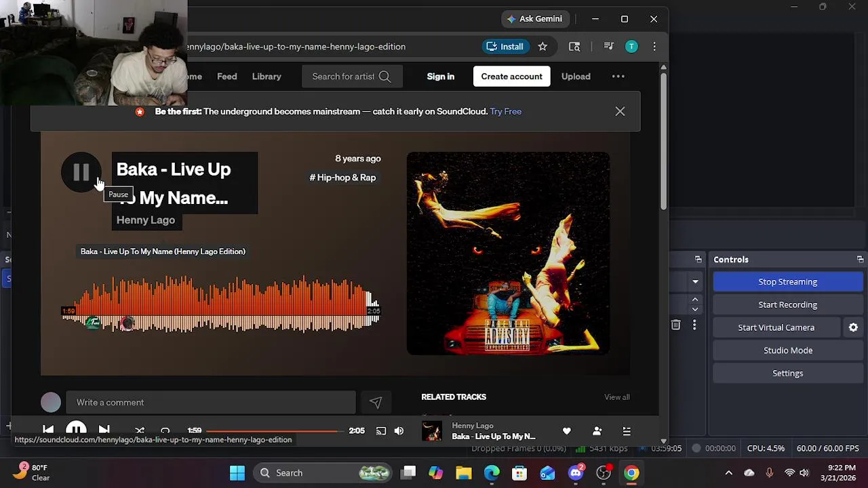Click the player bar progress line
Viewport: 868px width, 488px height.
pos(275,431)
